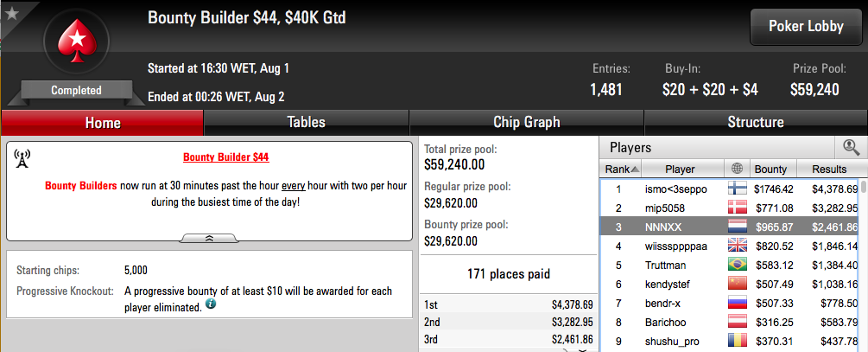
Task: Switch to the Tables tab
Action: click(306, 123)
